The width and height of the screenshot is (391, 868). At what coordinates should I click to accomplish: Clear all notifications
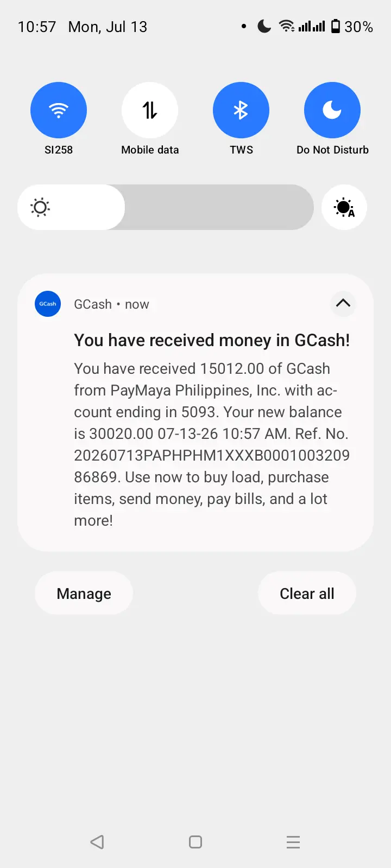307,593
